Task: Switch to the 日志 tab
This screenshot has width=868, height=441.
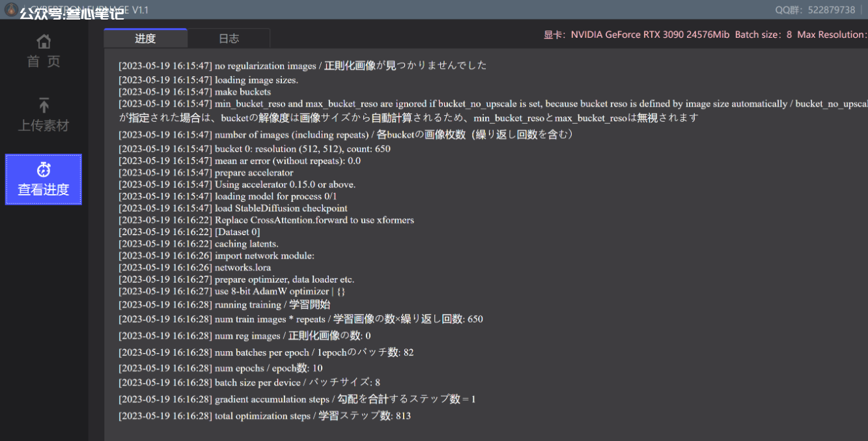Action: click(x=229, y=38)
